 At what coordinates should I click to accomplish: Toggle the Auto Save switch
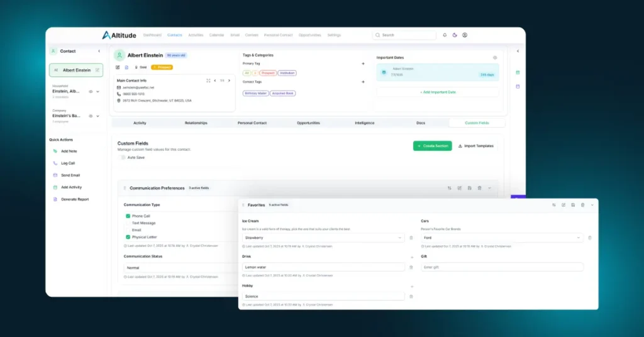121,158
